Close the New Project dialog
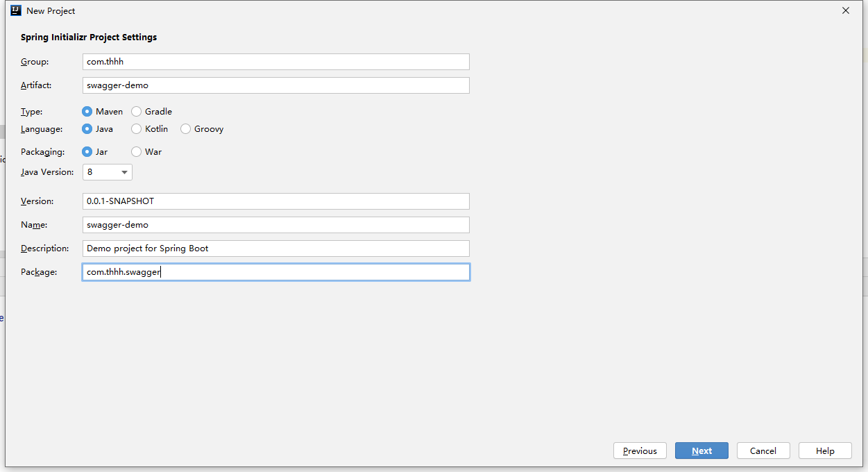 click(845, 10)
